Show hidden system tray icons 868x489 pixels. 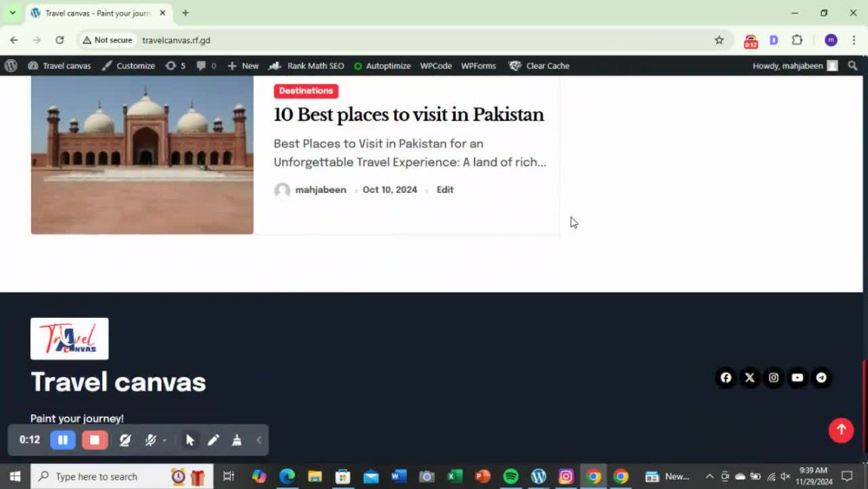[709, 476]
